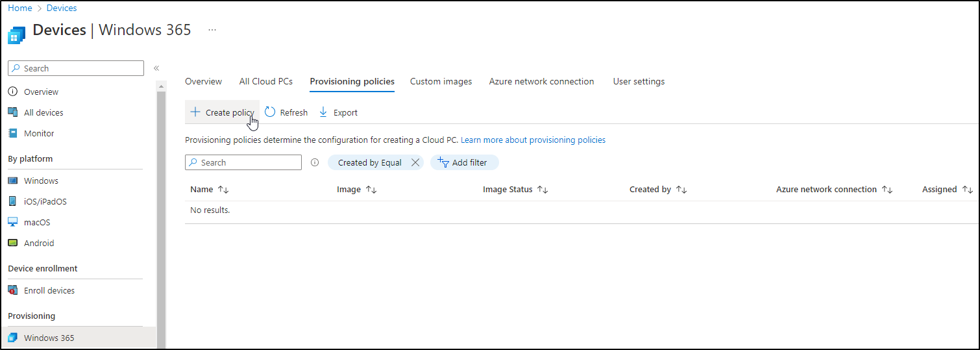
Task: Select the Provisioning policies tab
Action: [352, 81]
